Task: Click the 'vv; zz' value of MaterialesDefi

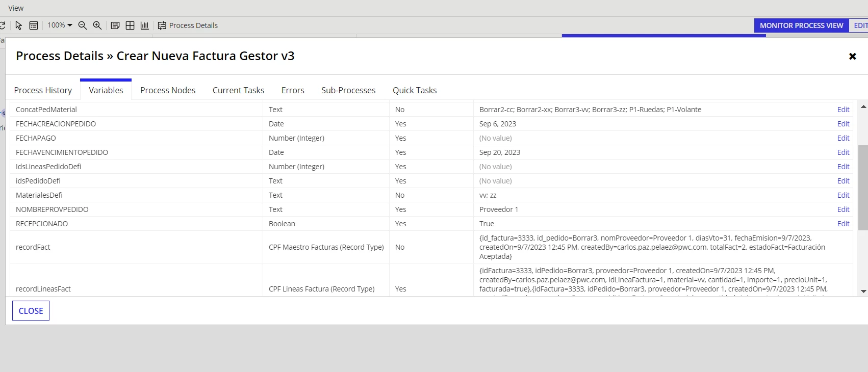Action: pyautogui.click(x=488, y=195)
